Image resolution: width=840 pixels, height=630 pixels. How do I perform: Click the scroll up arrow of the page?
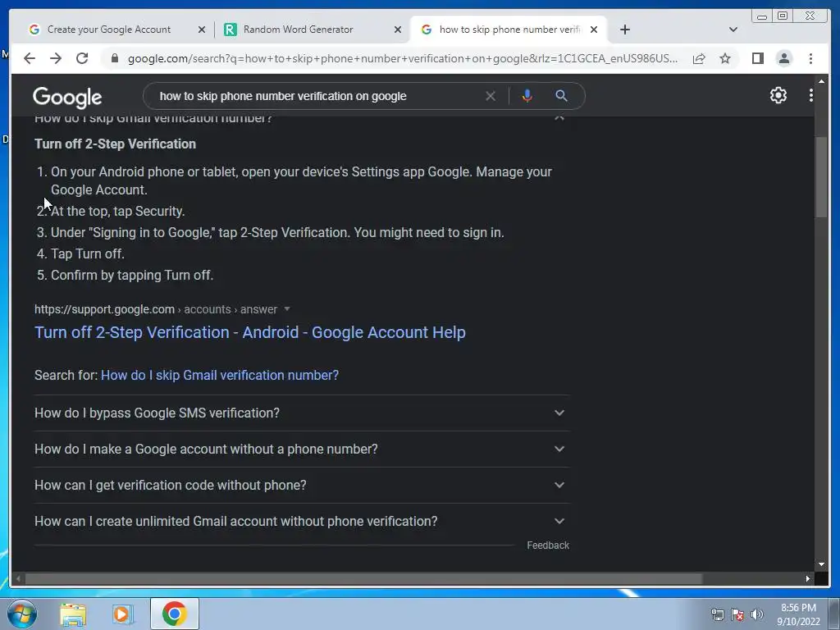(x=821, y=81)
